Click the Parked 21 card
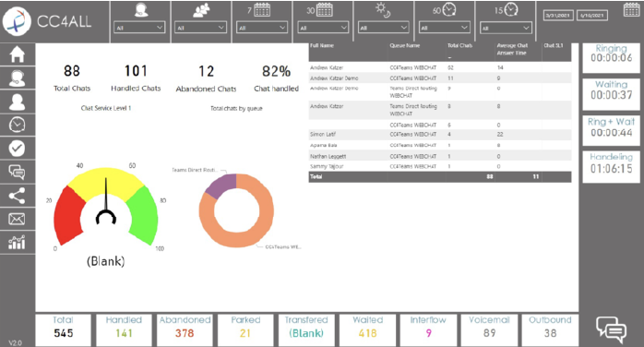This screenshot has height=347, width=644. tap(245, 330)
